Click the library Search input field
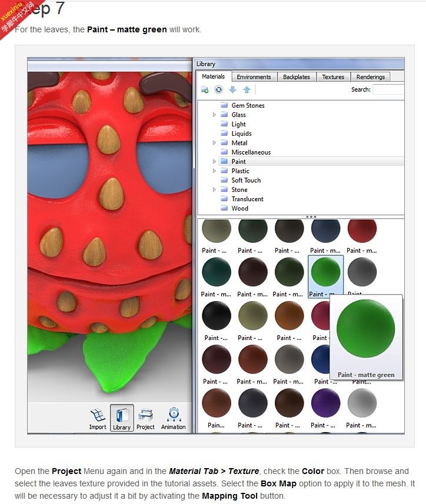This screenshot has width=426, height=504. tap(388, 89)
